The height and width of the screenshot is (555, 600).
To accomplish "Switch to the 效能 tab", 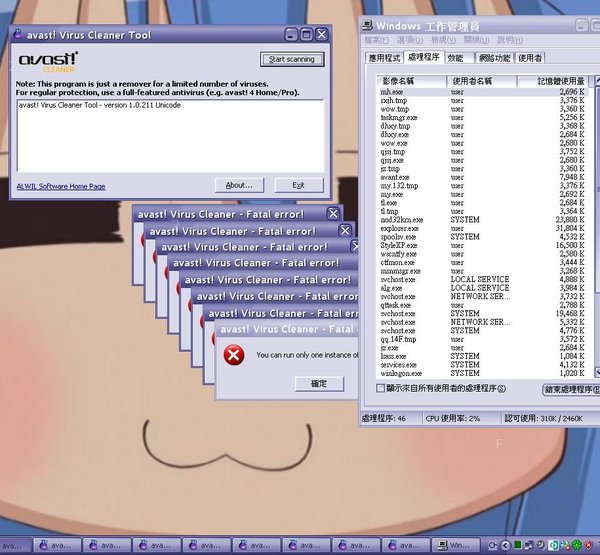I will (x=459, y=58).
